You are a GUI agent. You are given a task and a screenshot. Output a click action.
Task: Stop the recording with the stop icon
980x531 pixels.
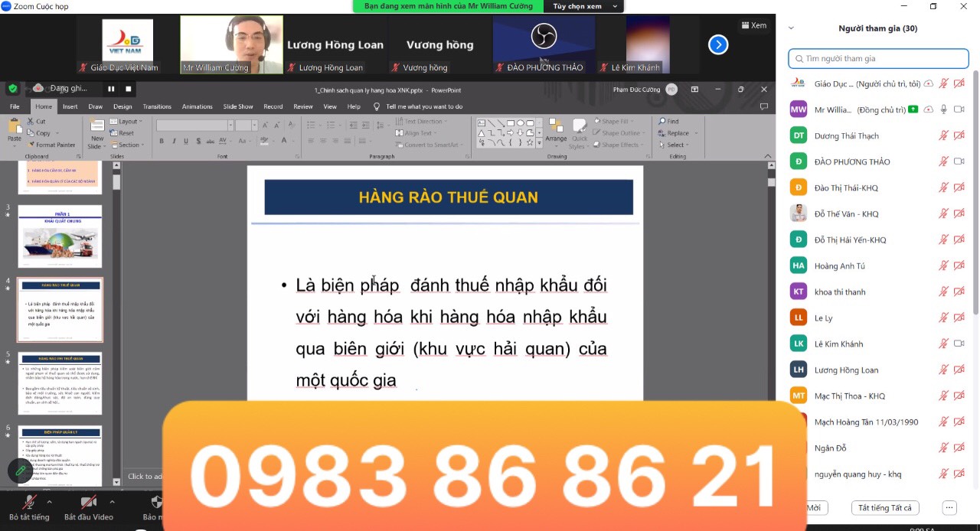coord(129,89)
